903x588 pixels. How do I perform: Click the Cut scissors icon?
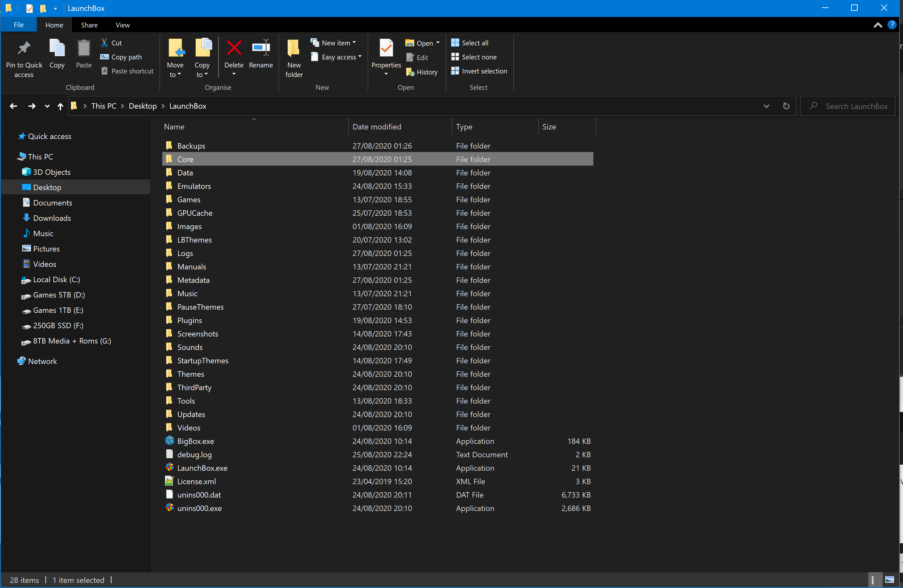pos(104,43)
